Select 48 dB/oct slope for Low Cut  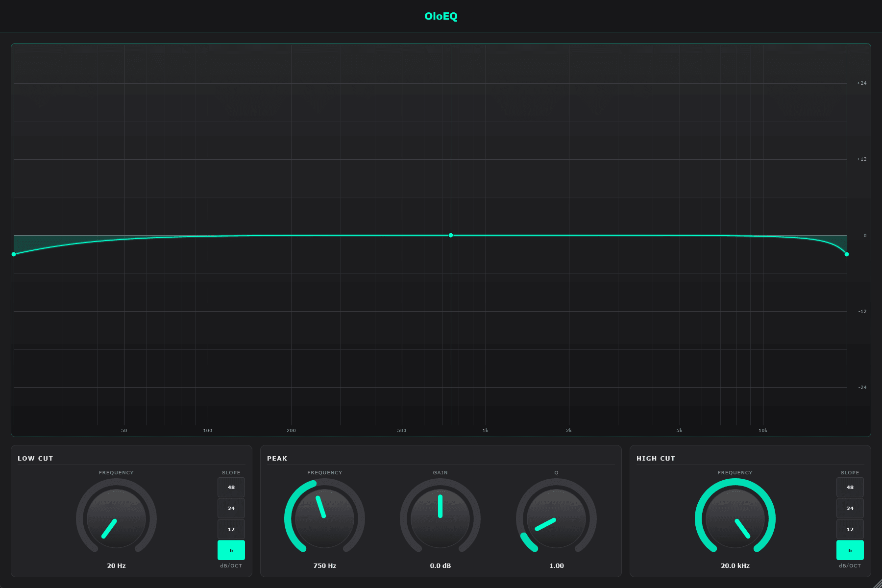[231, 487]
